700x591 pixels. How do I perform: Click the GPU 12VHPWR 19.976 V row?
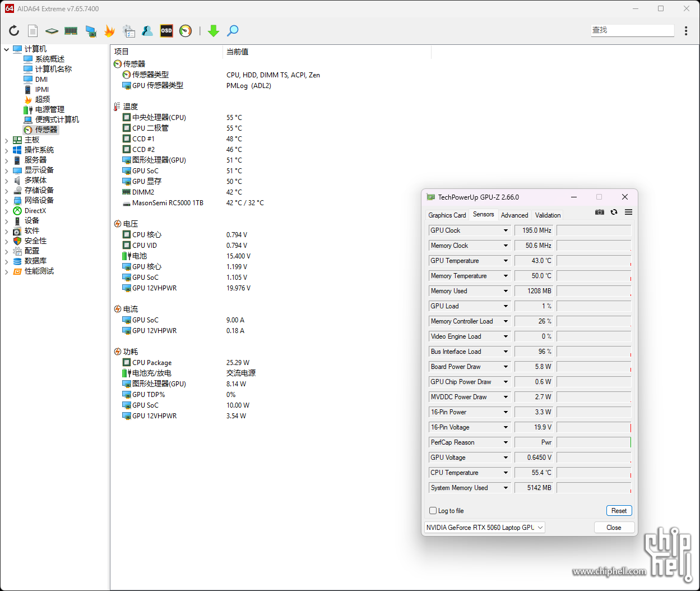coord(186,288)
